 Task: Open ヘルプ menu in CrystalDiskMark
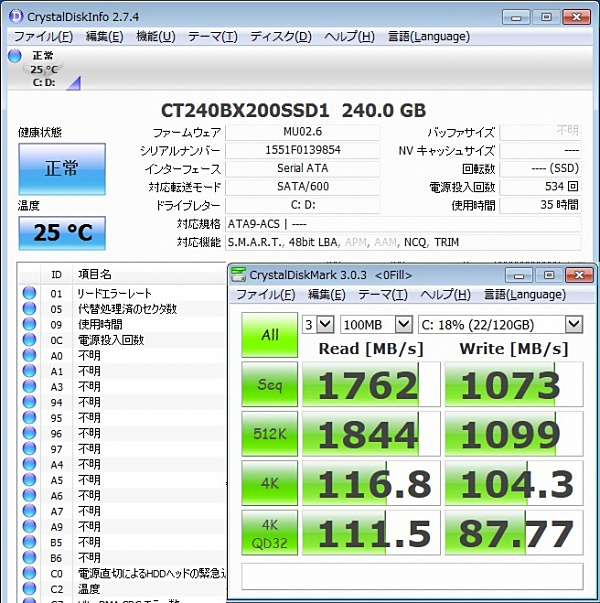click(x=445, y=295)
